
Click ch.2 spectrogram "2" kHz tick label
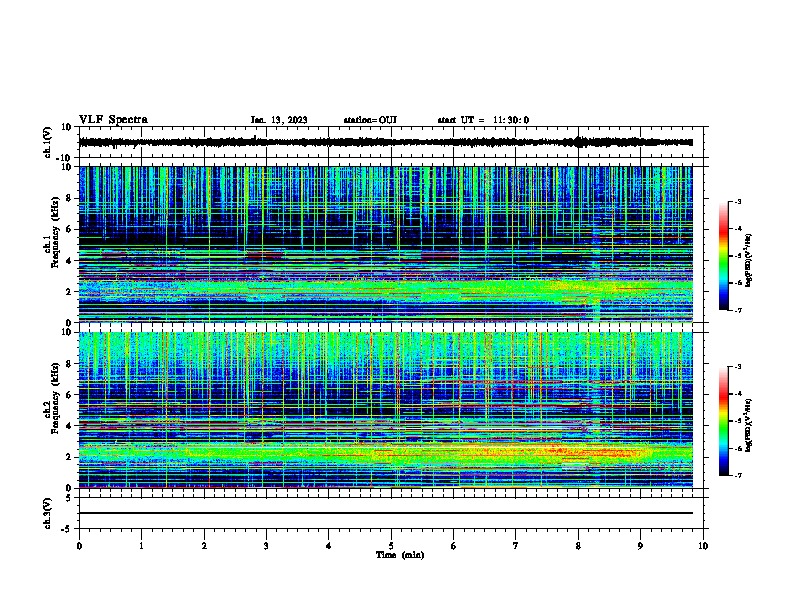click(x=70, y=457)
